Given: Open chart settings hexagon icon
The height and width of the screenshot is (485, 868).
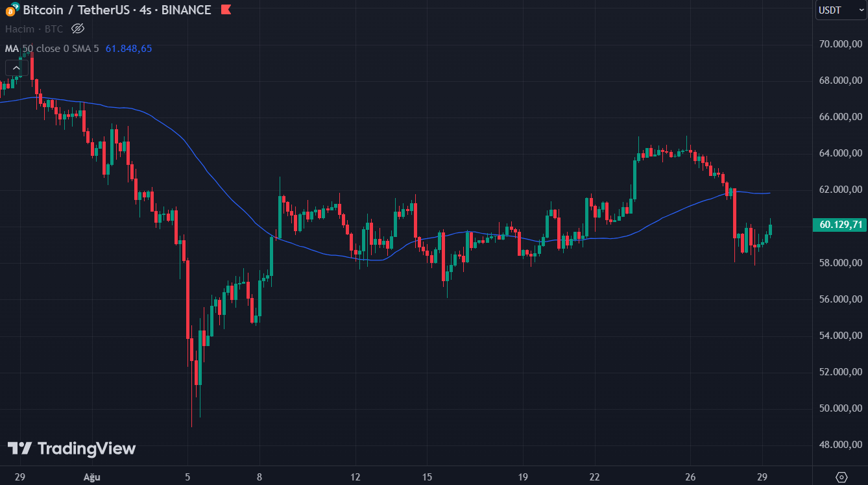Looking at the screenshot, I should [x=841, y=477].
